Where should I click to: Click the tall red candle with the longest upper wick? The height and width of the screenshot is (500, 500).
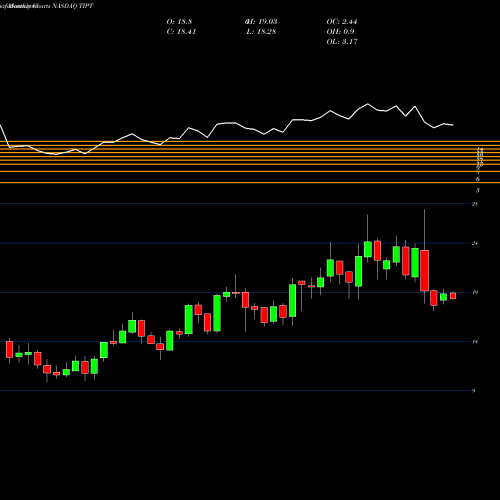click(x=424, y=270)
